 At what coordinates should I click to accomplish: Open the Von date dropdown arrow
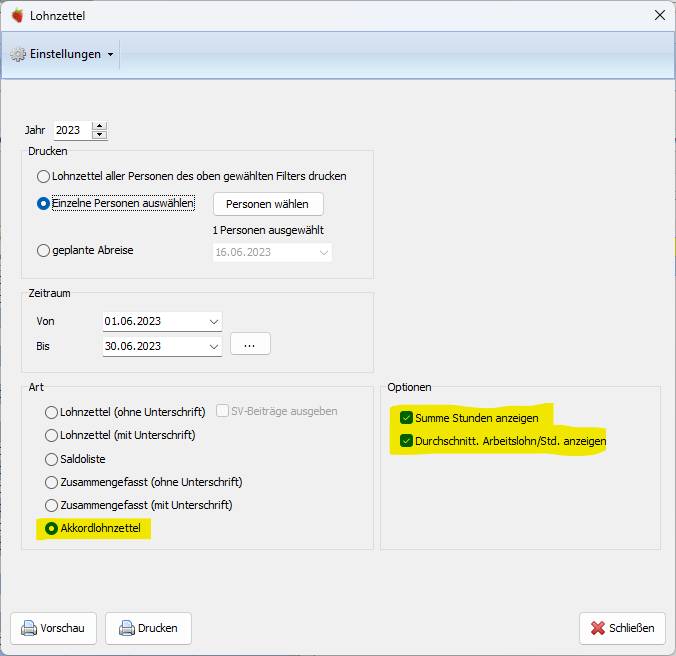click(214, 322)
